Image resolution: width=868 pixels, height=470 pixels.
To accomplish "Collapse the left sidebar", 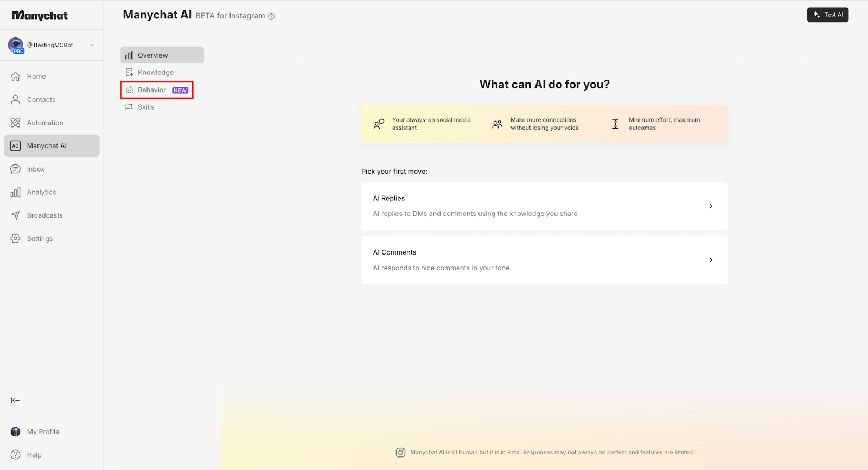I will 15,401.
